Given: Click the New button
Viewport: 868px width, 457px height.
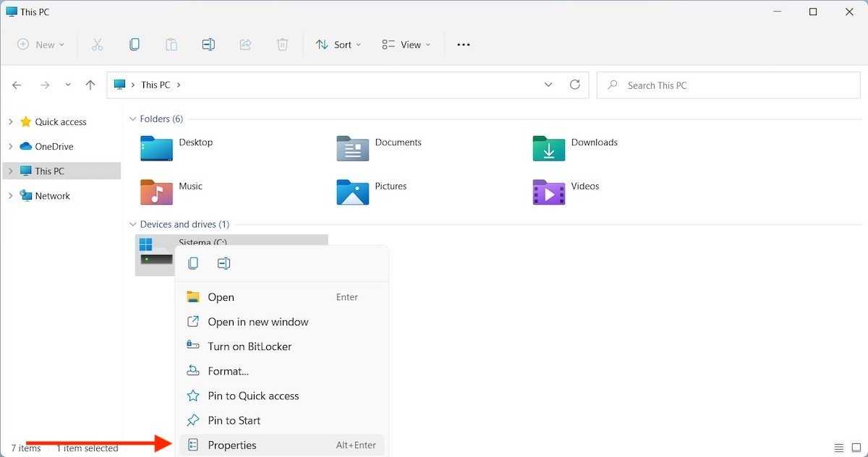Looking at the screenshot, I should point(41,45).
